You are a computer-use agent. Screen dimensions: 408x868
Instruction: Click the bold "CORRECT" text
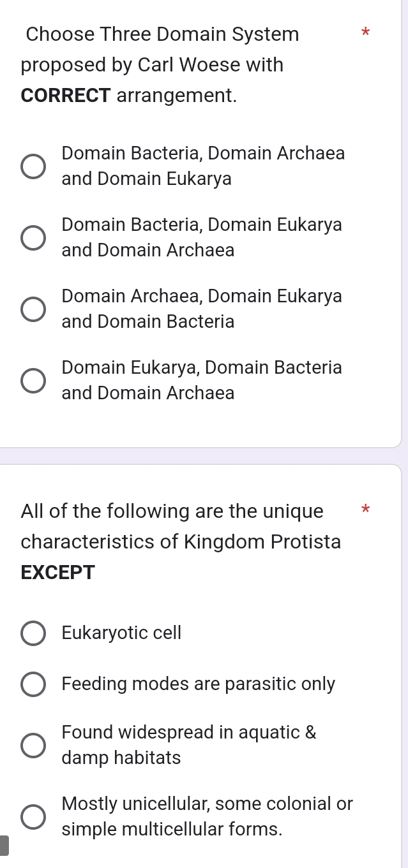[64, 96]
